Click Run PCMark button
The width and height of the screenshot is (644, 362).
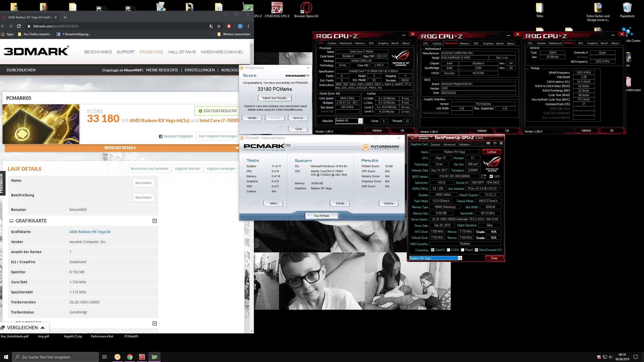click(x=321, y=216)
